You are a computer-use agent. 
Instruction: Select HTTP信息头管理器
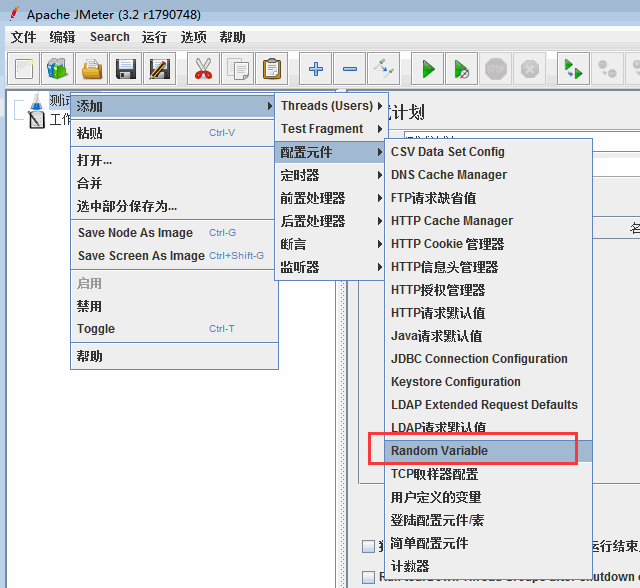(x=489, y=267)
